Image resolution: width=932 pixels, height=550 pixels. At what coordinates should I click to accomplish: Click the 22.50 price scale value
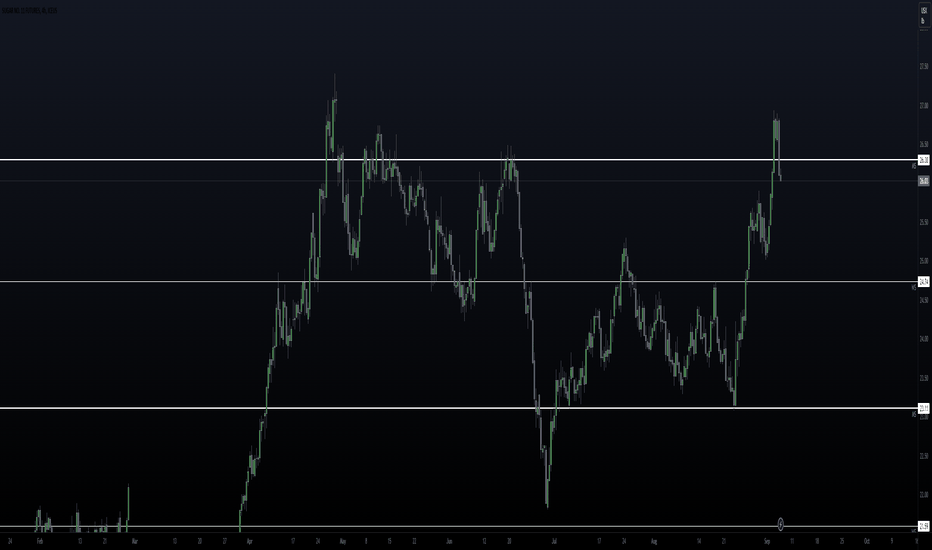point(924,456)
